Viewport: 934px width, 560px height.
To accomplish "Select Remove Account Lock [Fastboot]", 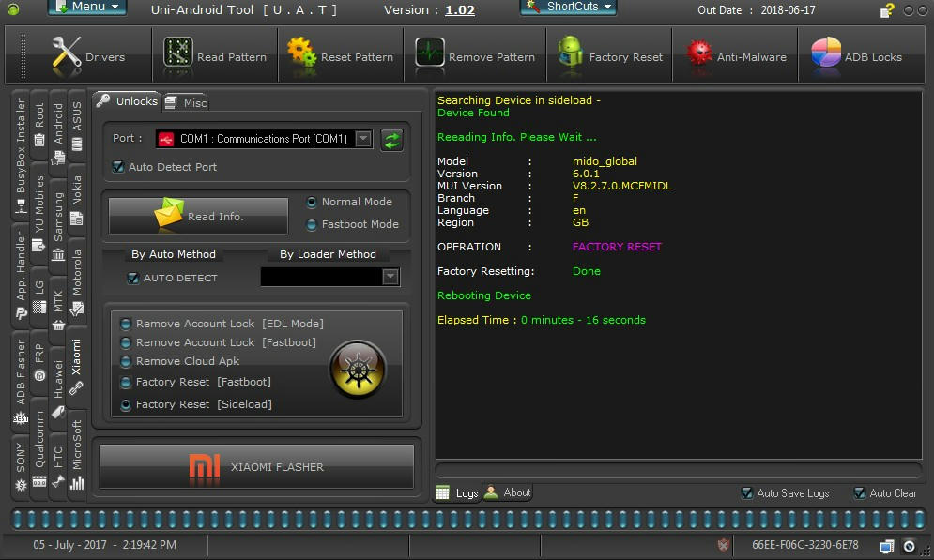I will [126, 342].
